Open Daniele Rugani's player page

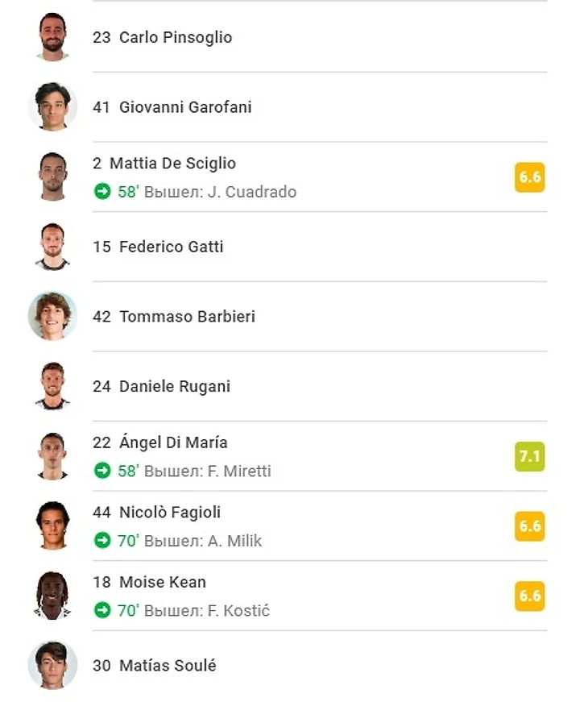(x=174, y=386)
